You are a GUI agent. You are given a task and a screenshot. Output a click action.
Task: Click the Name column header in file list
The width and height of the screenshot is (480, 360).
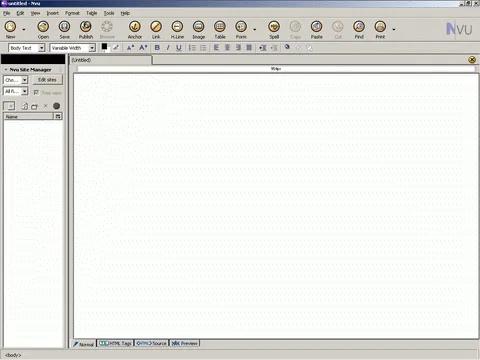(x=28, y=117)
